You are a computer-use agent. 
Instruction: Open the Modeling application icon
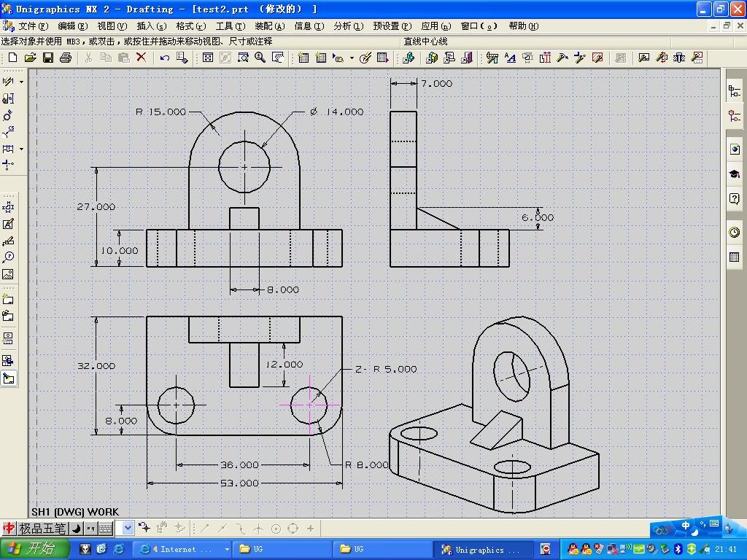(x=432, y=58)
